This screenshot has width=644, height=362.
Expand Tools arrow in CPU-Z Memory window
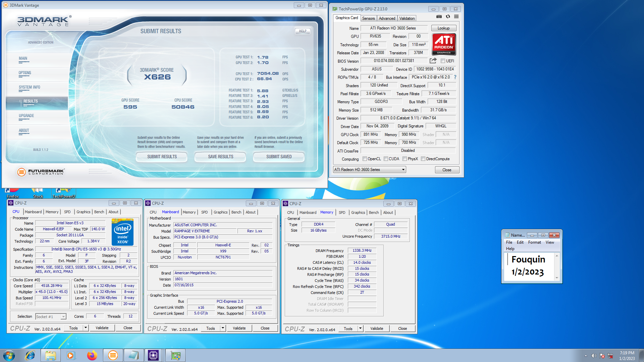click(361, 328)
